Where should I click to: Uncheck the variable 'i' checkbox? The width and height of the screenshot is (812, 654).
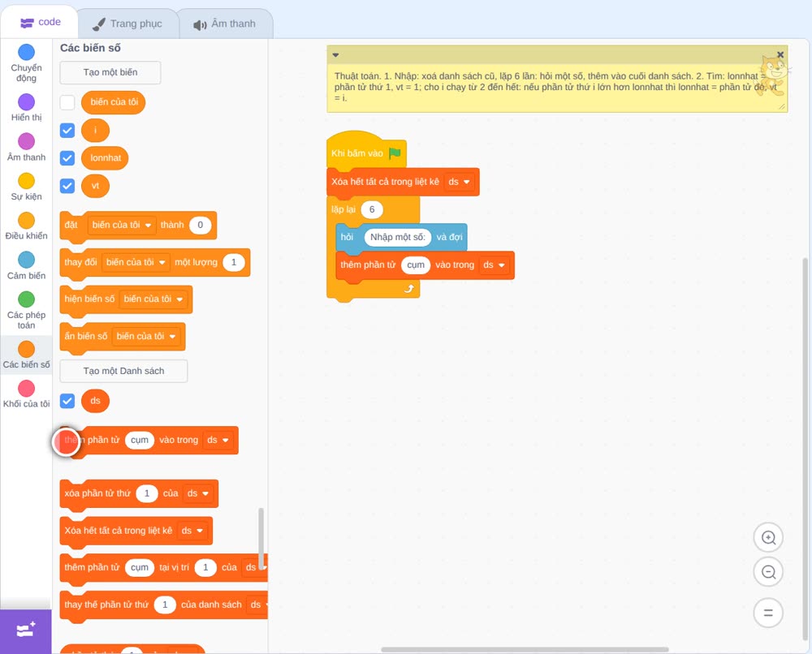pos(67,131)
